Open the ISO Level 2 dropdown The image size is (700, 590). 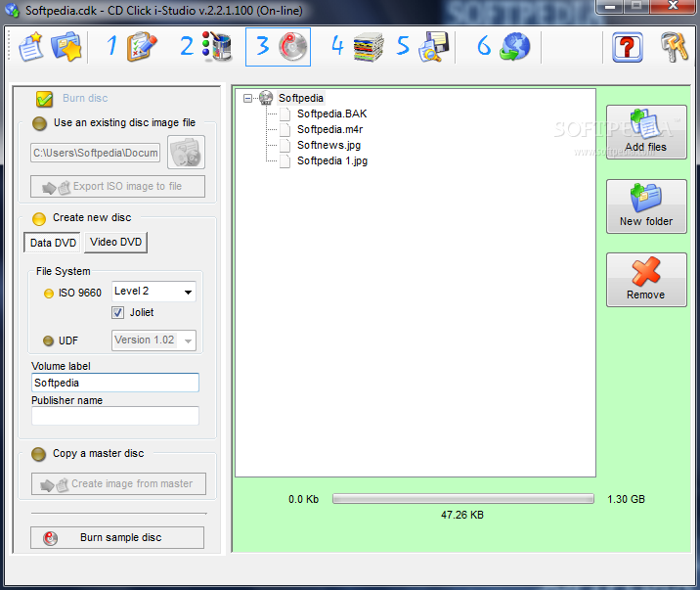(x=153, y=292)
